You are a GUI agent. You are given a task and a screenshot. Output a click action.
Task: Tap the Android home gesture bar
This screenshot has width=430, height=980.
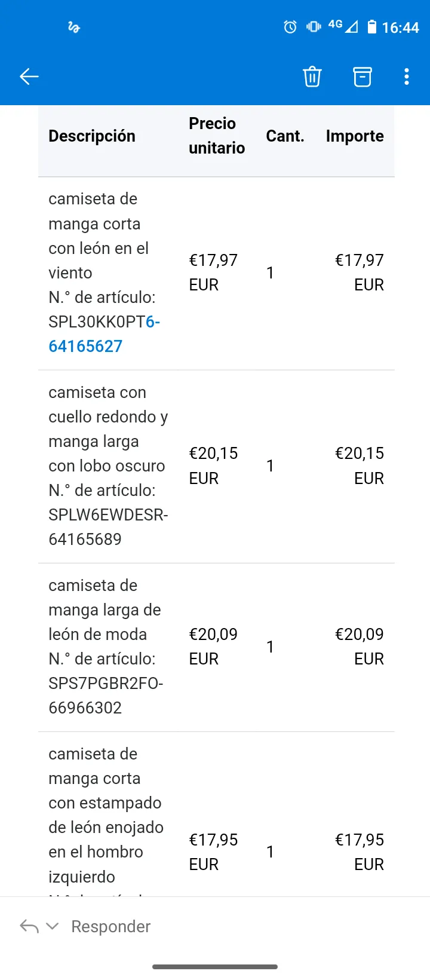click(x=215, y=966)
